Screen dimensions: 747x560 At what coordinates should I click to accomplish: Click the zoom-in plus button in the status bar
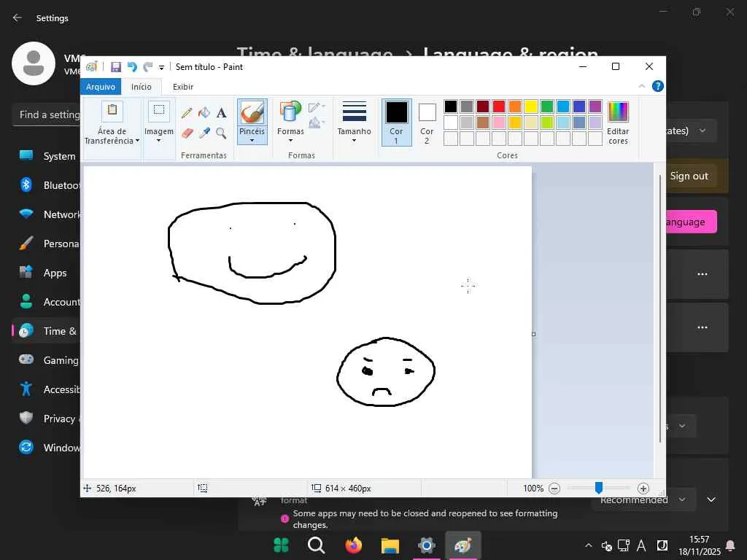point(643,489)
